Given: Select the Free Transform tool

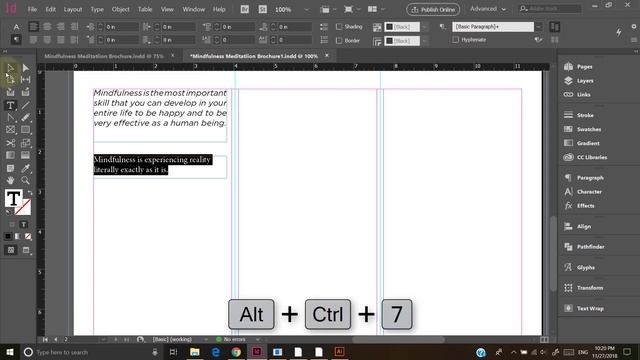Looking at the screenshot, I should (x=26, y=143).
